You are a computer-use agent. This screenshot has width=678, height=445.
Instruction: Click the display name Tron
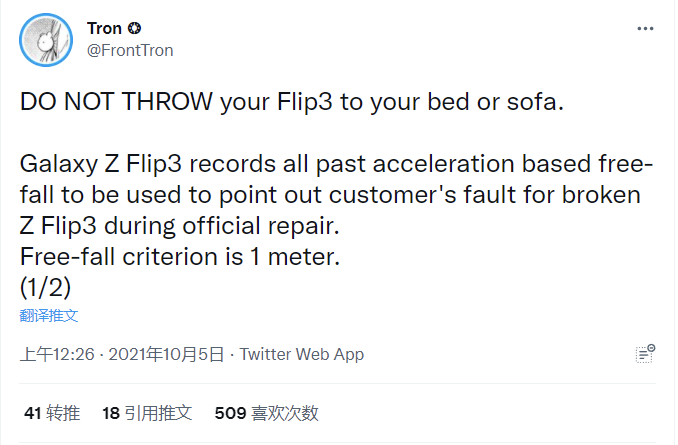click(x=105, y=28)
